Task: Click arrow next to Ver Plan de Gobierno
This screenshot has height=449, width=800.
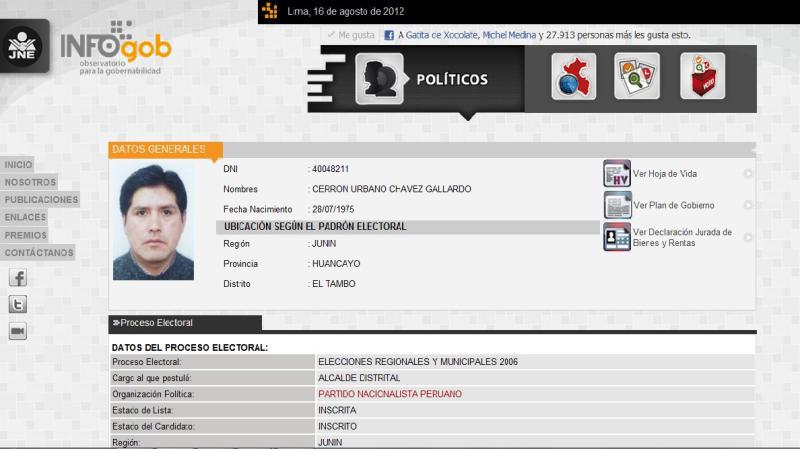Action: coord(748,205)
